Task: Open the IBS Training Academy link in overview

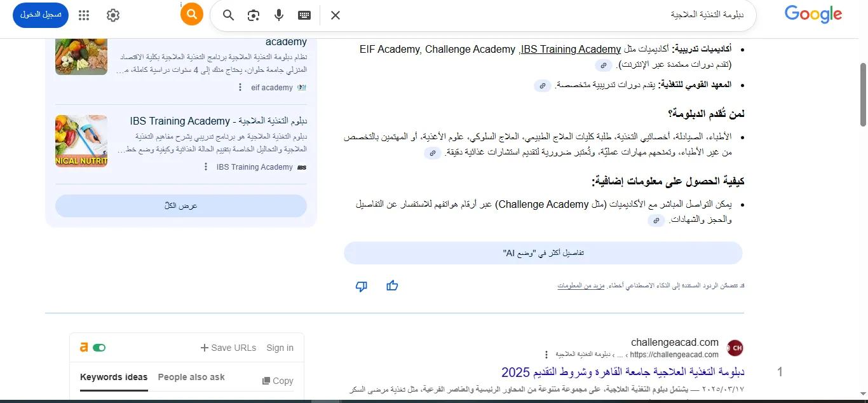Action: pos(571,49)
